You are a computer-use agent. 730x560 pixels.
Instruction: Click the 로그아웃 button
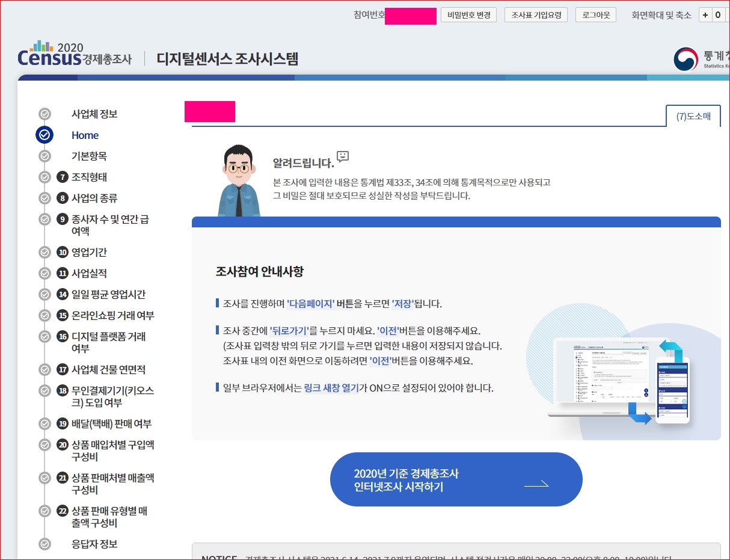point(596,15)
